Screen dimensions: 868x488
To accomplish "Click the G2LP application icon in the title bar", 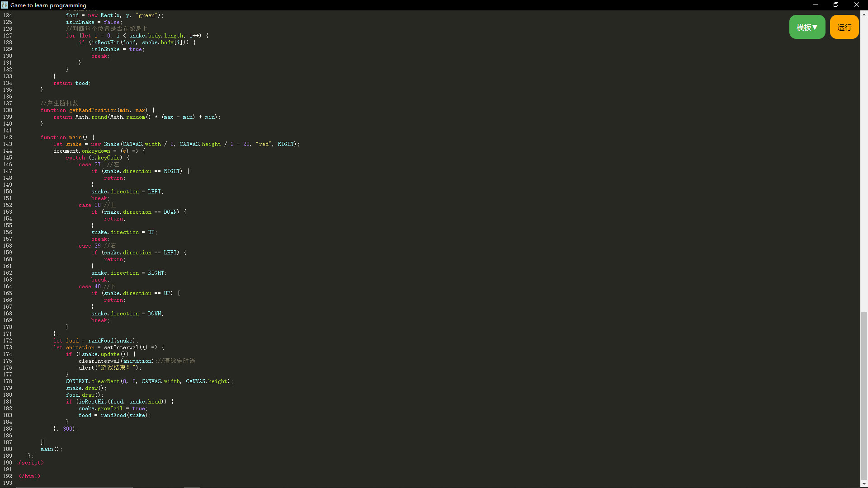I will tap(4, 5).
